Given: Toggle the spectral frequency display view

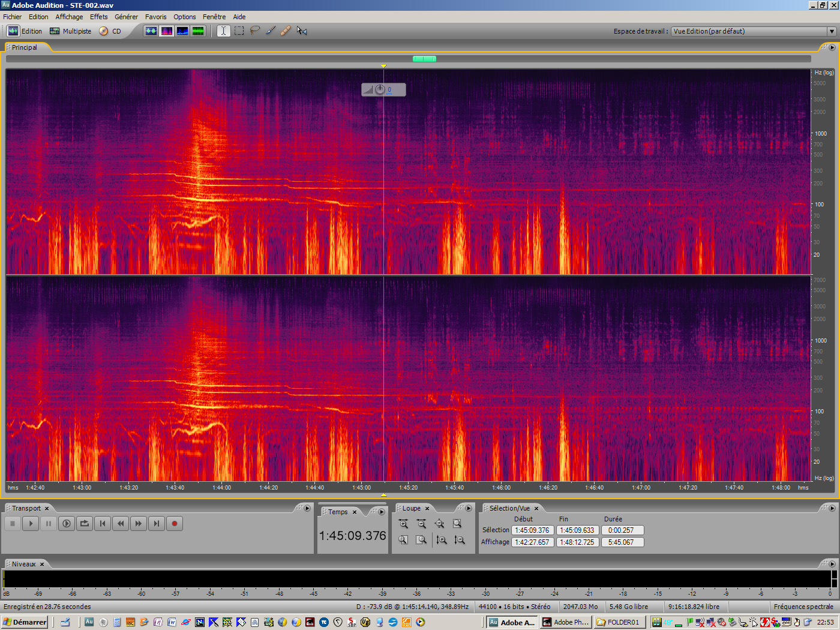Looking at the screenshot, I should point(167,31).
